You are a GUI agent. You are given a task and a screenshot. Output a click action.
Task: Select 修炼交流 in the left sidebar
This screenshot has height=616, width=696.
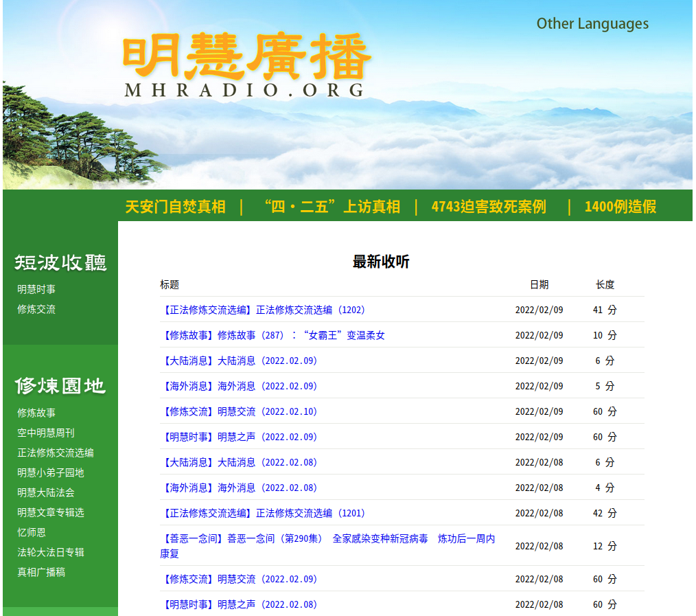(36, 310)
